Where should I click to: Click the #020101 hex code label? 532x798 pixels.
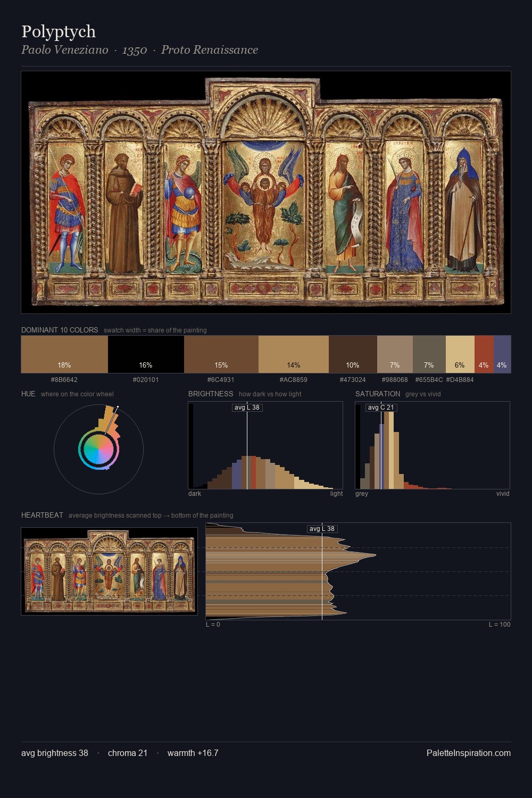[146, 380]
